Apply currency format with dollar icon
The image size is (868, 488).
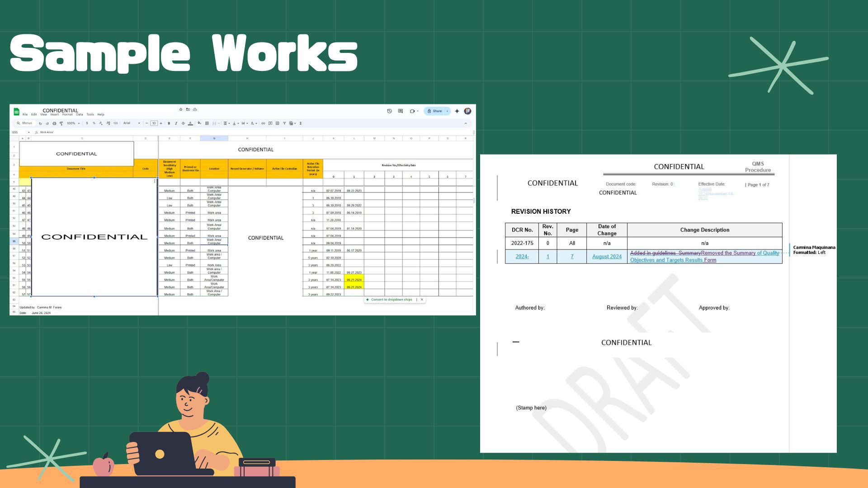[x=87, y=123]
